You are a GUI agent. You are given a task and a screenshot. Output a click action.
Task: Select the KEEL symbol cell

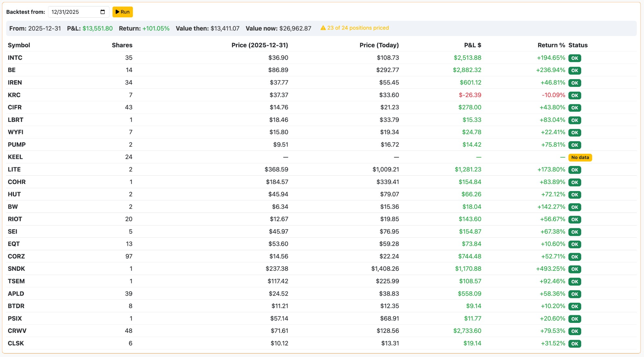(x=15, y=157)
